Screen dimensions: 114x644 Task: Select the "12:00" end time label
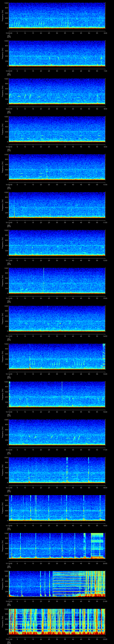click(x=105, y=260)
